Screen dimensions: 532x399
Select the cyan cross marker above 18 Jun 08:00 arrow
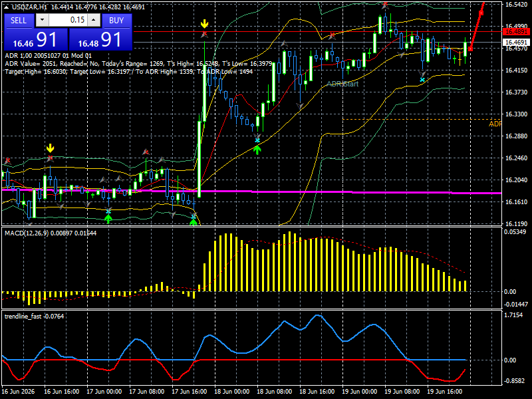(257, 140)
